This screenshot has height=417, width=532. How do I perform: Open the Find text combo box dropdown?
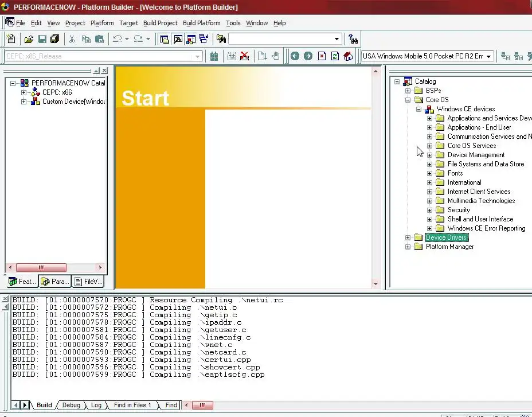pos(337,38)
